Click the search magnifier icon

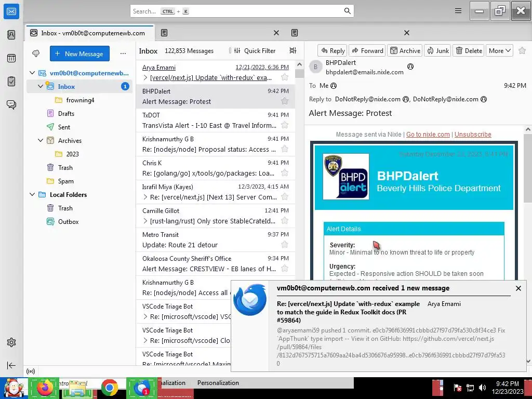(x=347, y=11)
